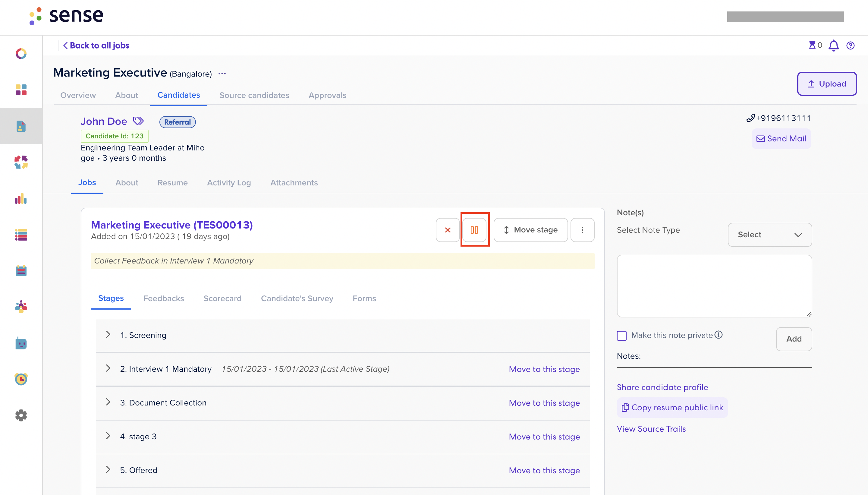868x495 pixels.
Task: Open the calendar icon in sidebar
Action: [21, 271]
